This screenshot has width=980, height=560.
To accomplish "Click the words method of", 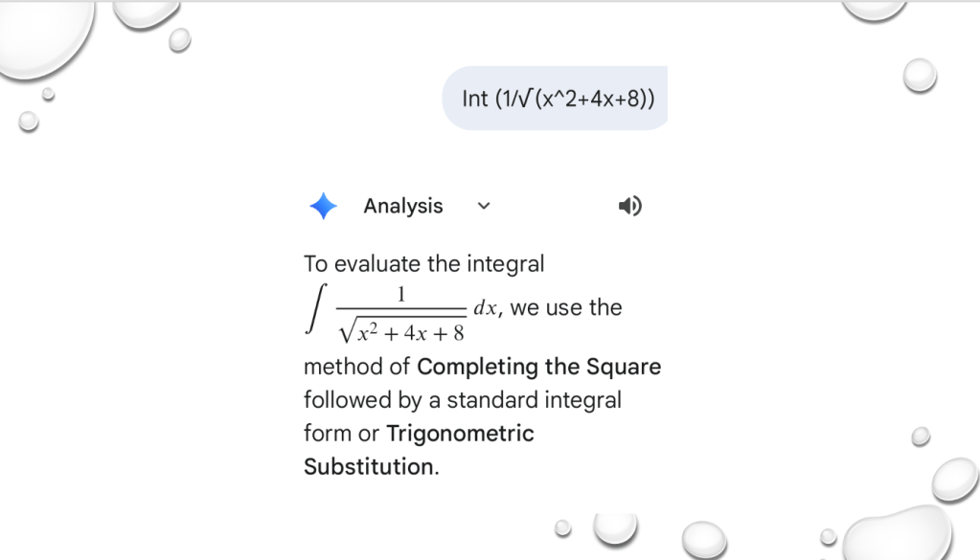I will [357, 367].
